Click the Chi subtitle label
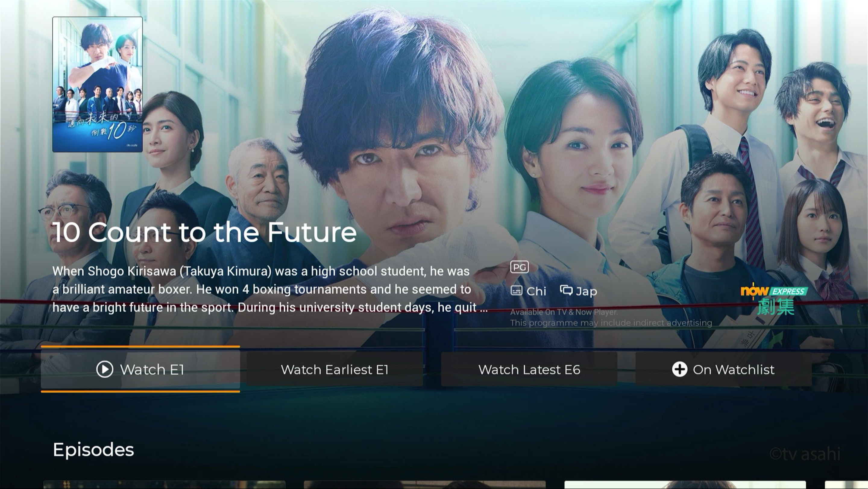Screen dimensions: 868x489 [x=536, y=291]
